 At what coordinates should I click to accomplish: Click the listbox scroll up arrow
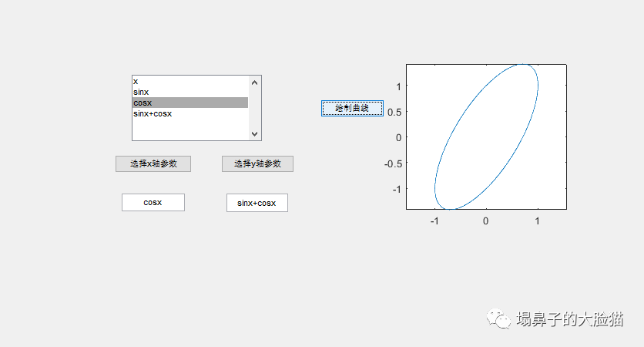click(255, 82)
